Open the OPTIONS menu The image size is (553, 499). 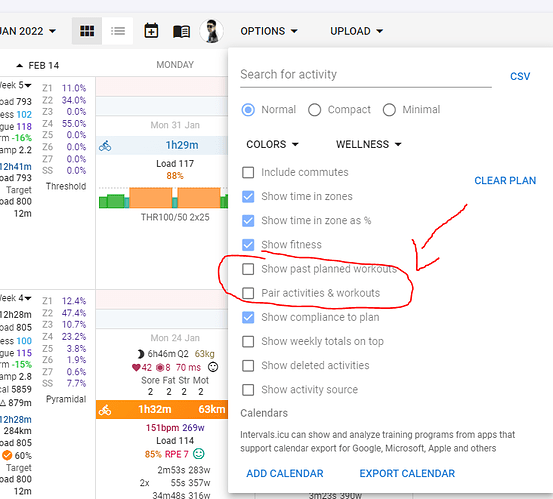coord(269,31)
